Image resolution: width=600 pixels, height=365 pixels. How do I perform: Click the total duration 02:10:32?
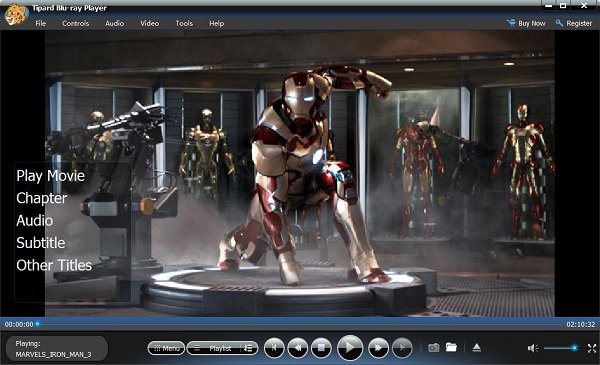point(581,324)
